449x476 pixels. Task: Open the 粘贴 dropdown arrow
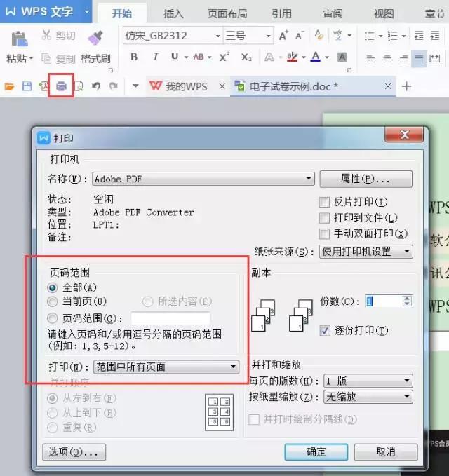pos(31,58)
